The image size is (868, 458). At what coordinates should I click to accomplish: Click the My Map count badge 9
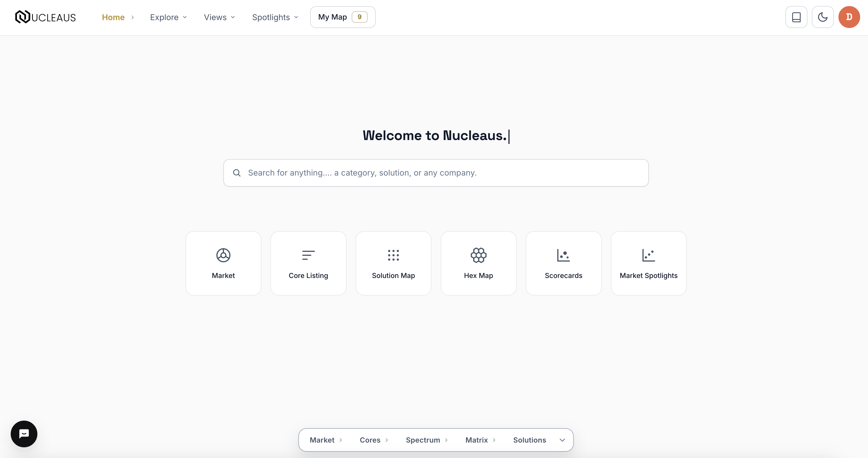tap(360, 17)
